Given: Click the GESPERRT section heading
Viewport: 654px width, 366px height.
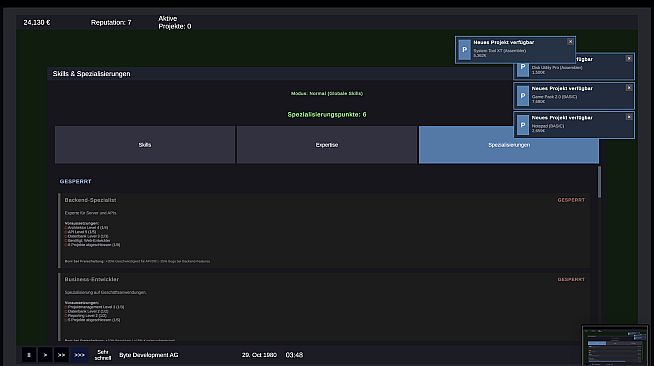Looking at the screenshot, I should (75, 181).
